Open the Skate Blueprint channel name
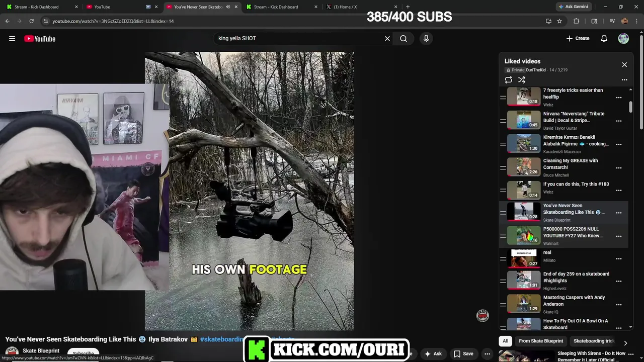This screenshot has width=644, height=362. coord(41,351)
